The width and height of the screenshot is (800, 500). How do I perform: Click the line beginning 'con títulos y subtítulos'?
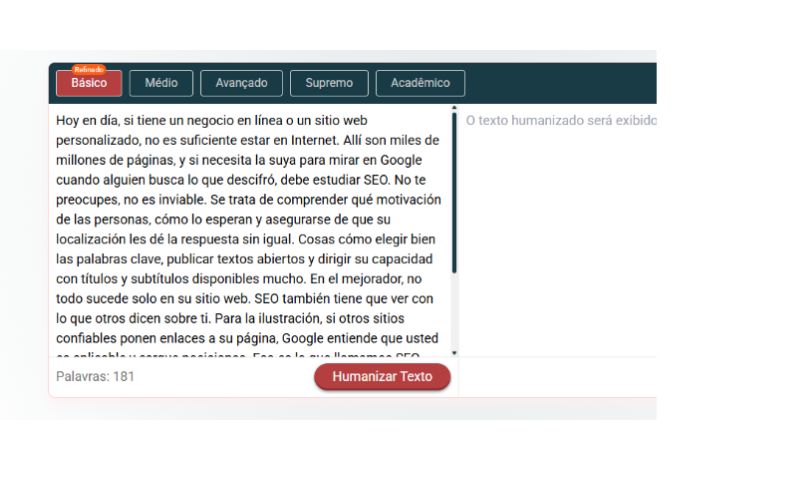pos(239,279)
